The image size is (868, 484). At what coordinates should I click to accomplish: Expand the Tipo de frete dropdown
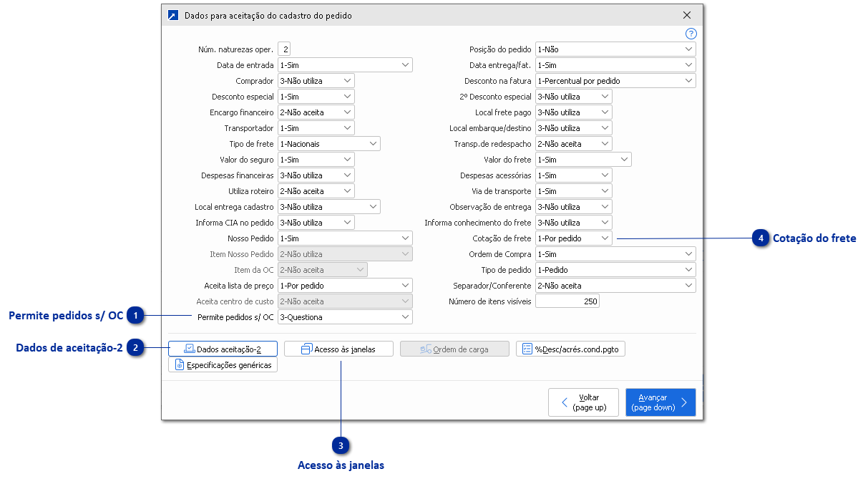coord(373,144)
